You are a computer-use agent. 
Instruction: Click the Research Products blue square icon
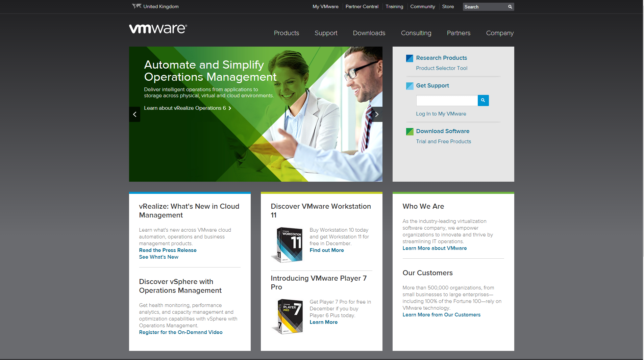(x=410, y=58)
